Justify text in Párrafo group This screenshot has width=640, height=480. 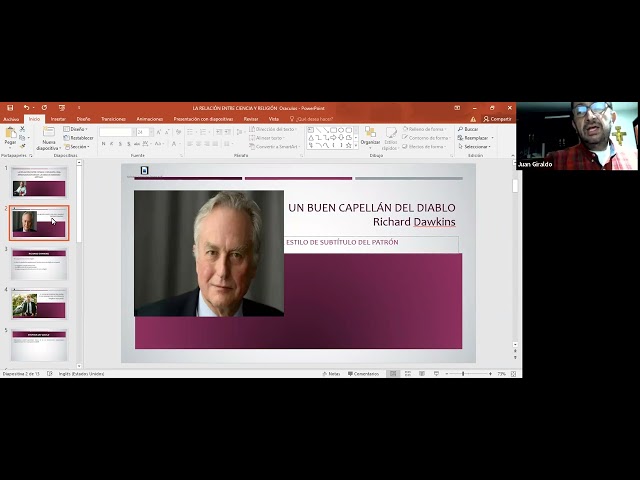tap(216, 144)
